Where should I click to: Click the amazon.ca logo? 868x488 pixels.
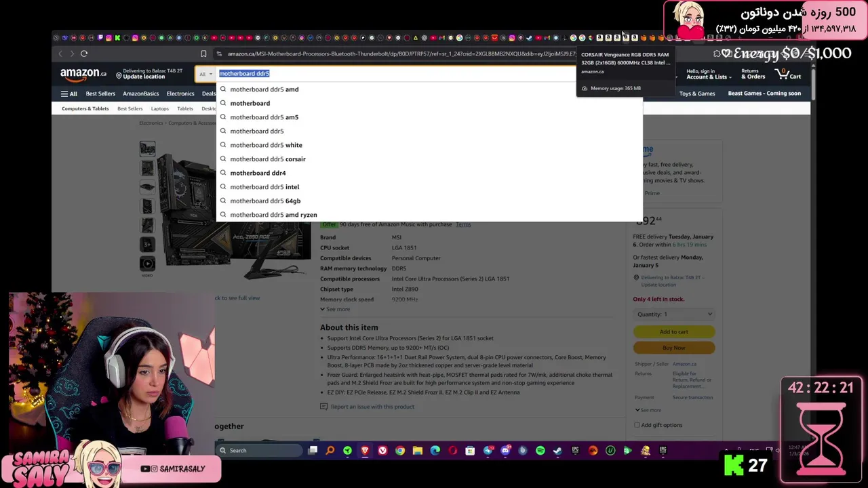tap(83, 74)
